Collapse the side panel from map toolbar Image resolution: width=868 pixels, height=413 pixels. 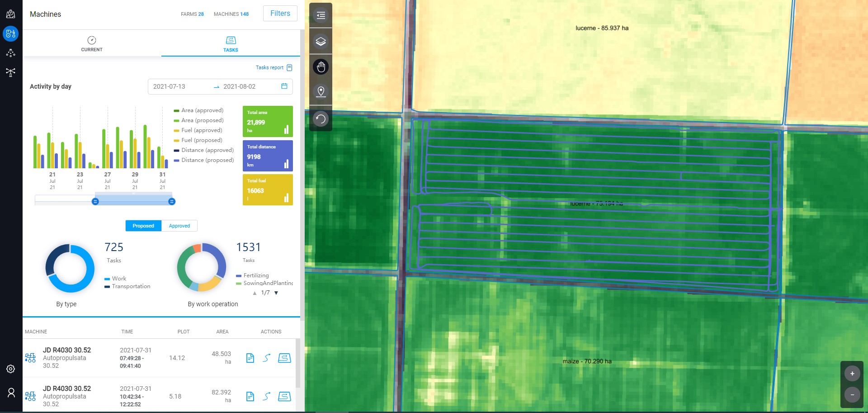pyautogui.click(x=321, y=15)
